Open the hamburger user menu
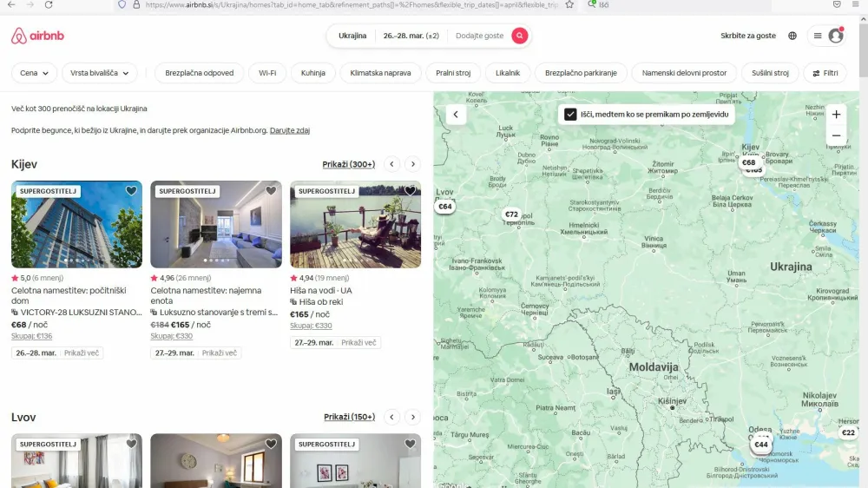The height and width of the screenshot is (488, 868). click(818, 36)
